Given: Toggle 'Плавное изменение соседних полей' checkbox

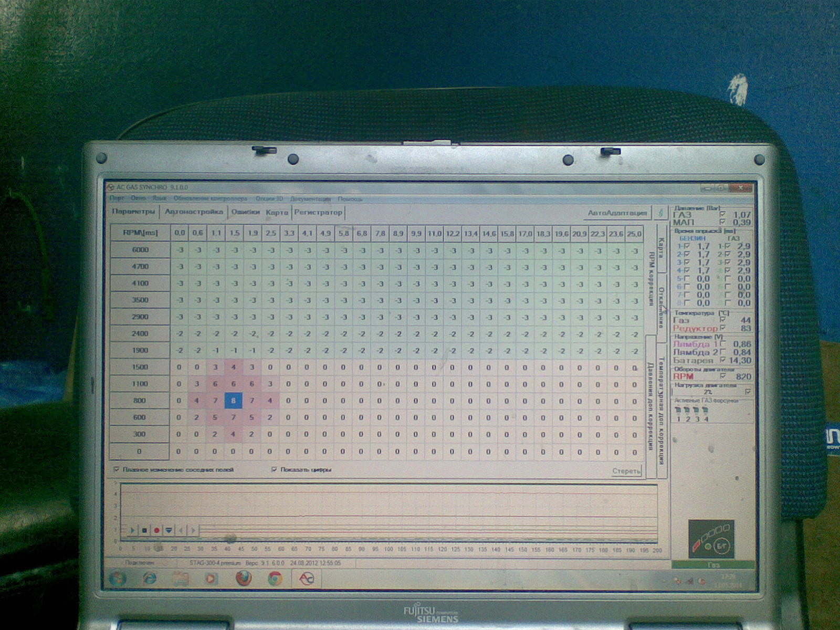Looking at the screenshot, I should click(x=117, y=469).
